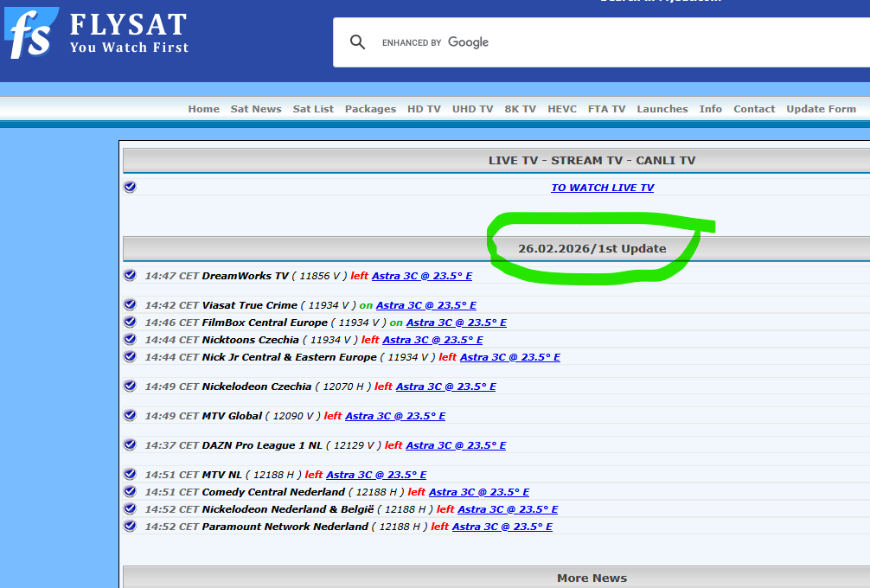
Task: Click check icon beside DAZN Pro League
Action: [130, 444]
